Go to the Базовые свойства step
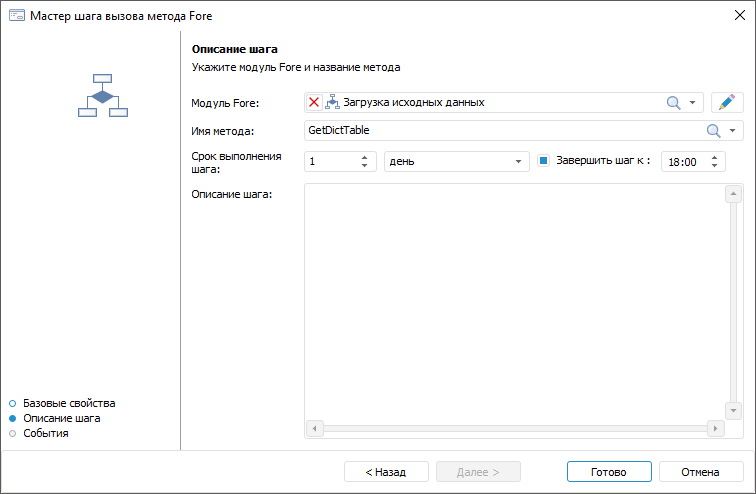 click(69, 403)
